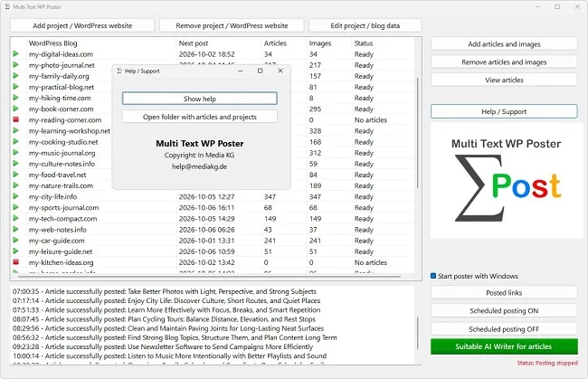Open Edit project / blog data

[365, 25]
